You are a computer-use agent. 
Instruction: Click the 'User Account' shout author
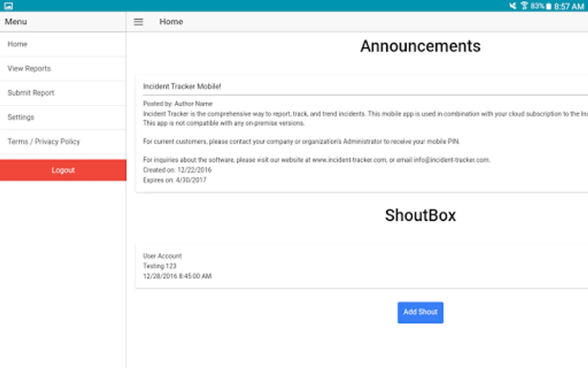(x=162, y=256)
